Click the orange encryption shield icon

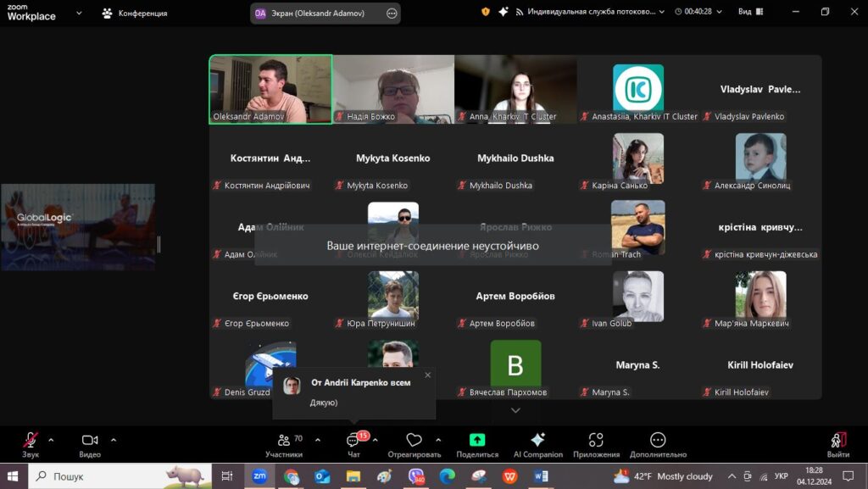click(486, 12)
